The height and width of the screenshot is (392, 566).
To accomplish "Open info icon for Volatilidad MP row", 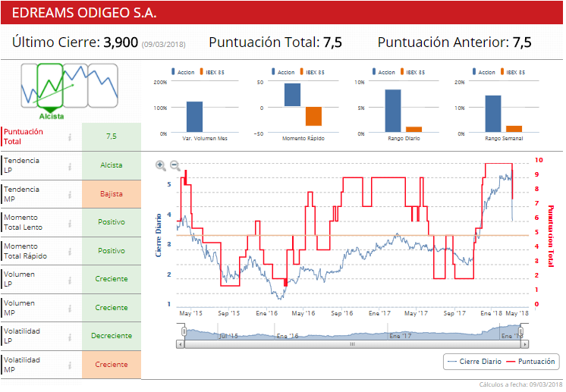I will 70,365.
